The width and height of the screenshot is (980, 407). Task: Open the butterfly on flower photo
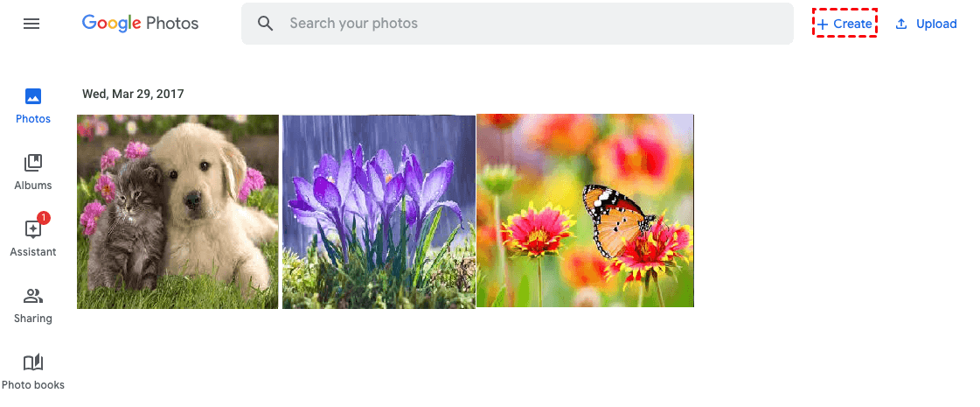585,210
